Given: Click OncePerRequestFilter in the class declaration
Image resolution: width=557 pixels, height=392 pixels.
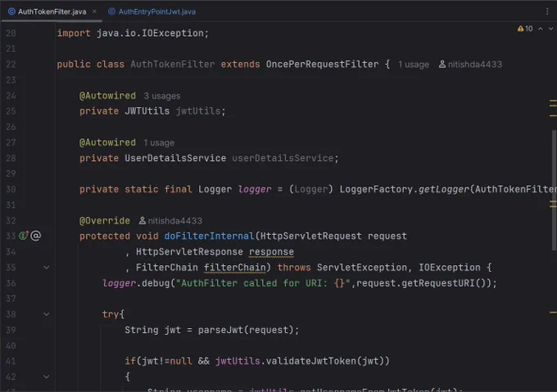Looking at the screenshot, I should [322, 64].
